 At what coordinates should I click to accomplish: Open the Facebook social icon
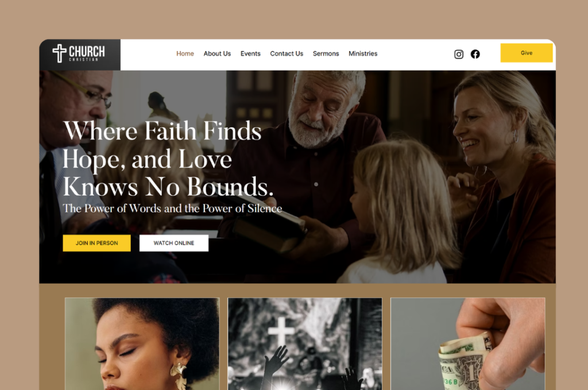coord(475,54)
